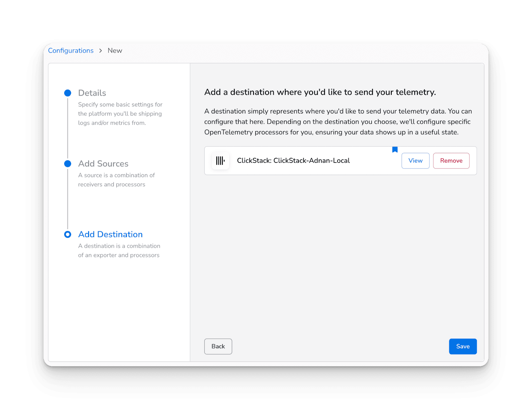The height and width of the screenshot is (410, 532).
Task: Click the Add Sources step description text
Action: (116, 180)
